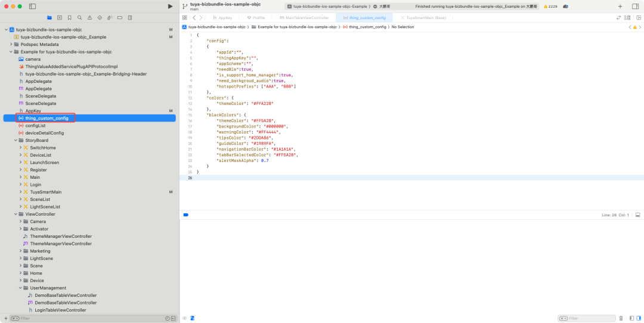Open the Bookmark navigator
This screenshot has width=644, height=323.
click(69, 18)
